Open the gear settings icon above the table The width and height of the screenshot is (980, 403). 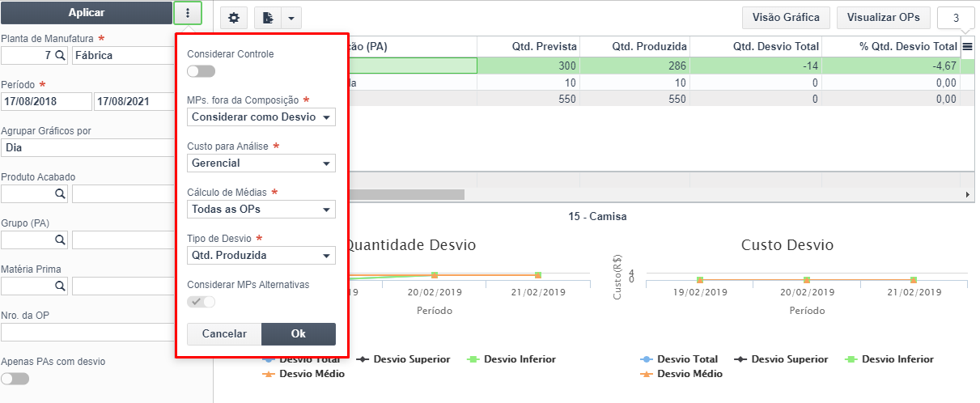[234, 18]
